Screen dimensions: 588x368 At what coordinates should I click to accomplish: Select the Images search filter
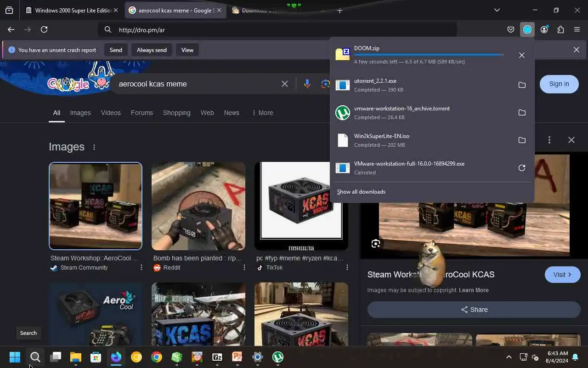80,113
